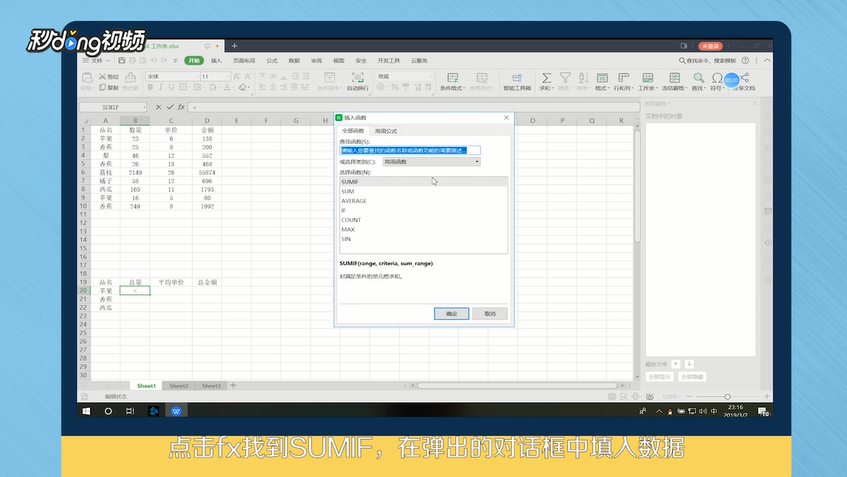Click the fx insert function icon

[x=181, y=107]
